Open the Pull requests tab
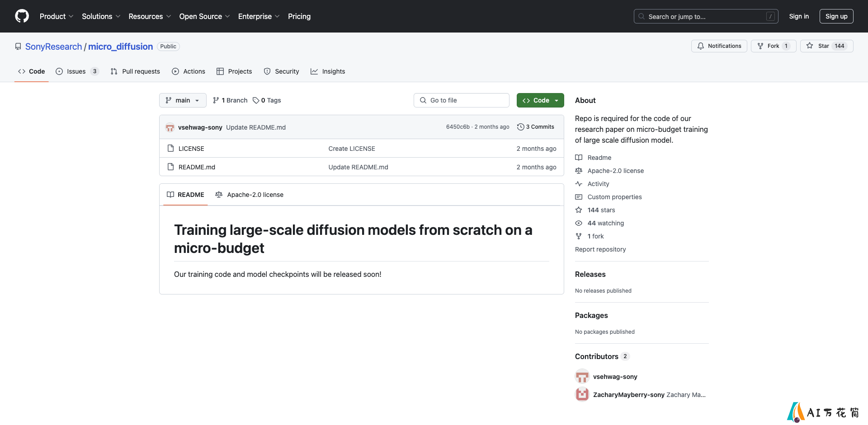 click(135, 71)
